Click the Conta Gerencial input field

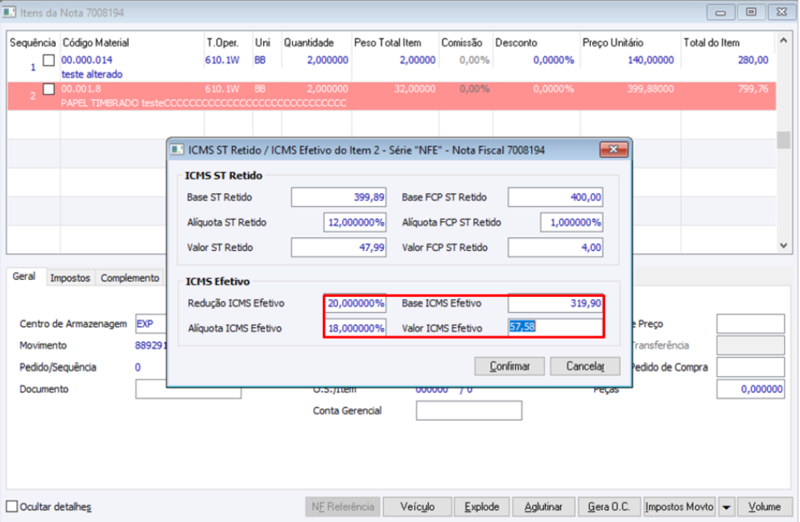[x=469, y=411]
